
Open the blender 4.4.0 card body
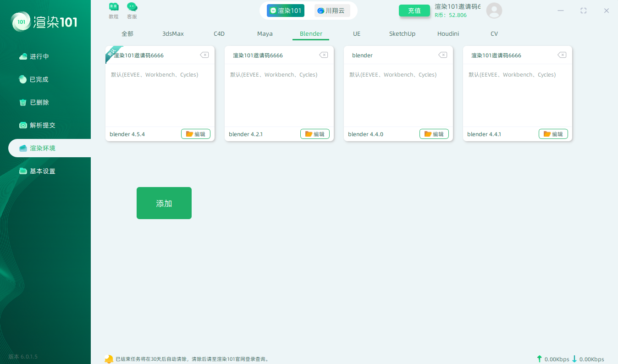398,95
